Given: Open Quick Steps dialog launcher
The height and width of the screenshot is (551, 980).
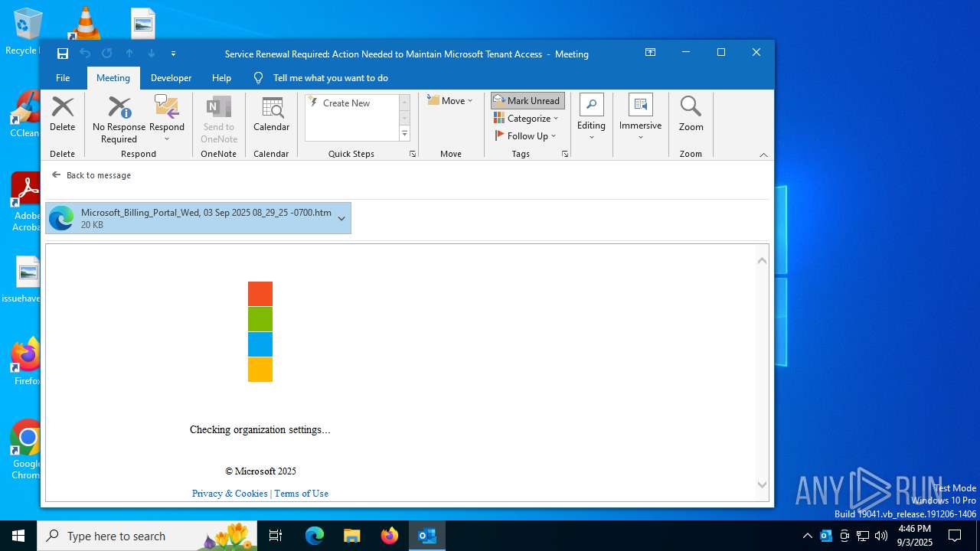Looking at the screenshot, I should click(413, 154).
